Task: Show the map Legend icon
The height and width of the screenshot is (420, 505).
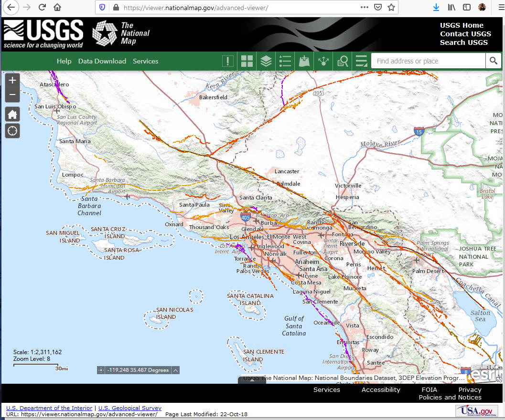Action: (x=285, y=61)
